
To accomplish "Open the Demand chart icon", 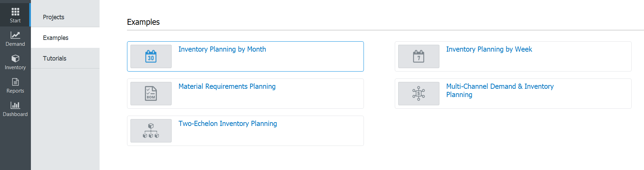I will point(15,35).
